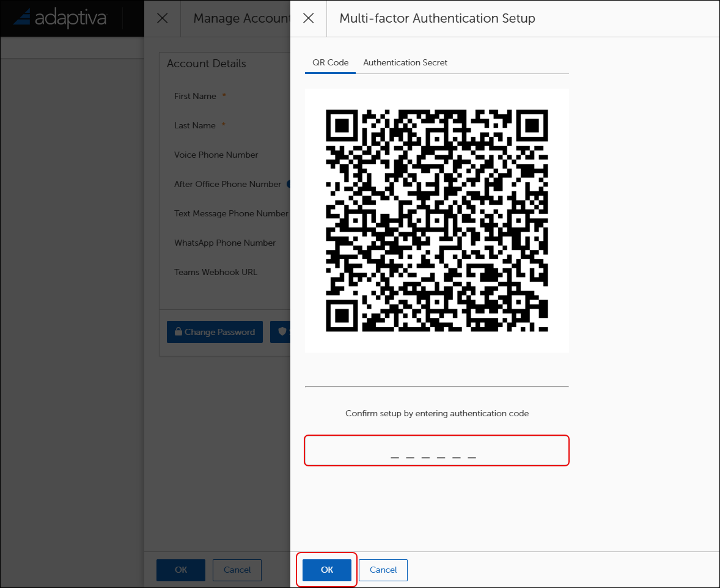Click the Account Details heading
The height and width of the screenshot is (588, 720).
[206, 64]
